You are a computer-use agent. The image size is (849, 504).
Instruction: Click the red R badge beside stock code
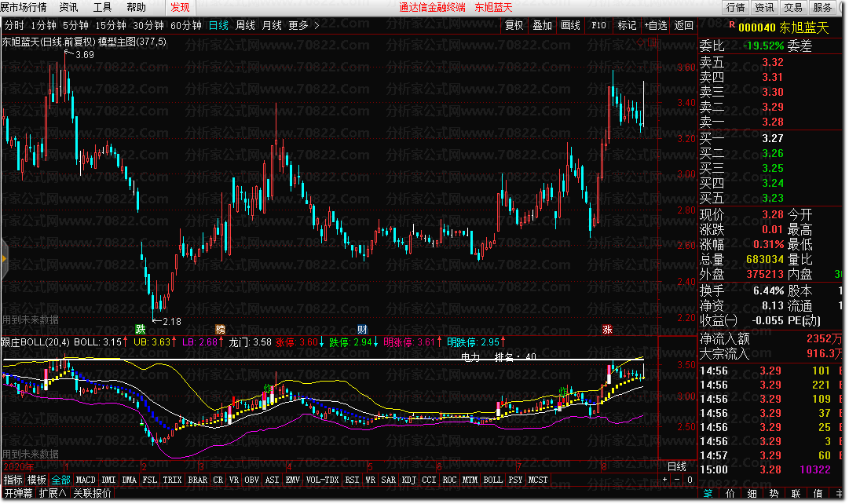732,24
